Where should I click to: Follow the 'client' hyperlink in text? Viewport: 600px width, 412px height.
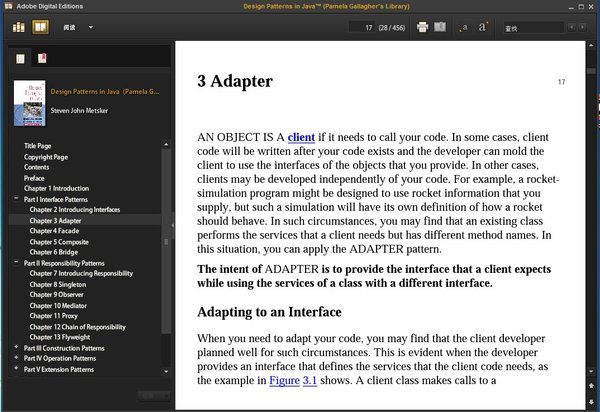click(301, 137)
